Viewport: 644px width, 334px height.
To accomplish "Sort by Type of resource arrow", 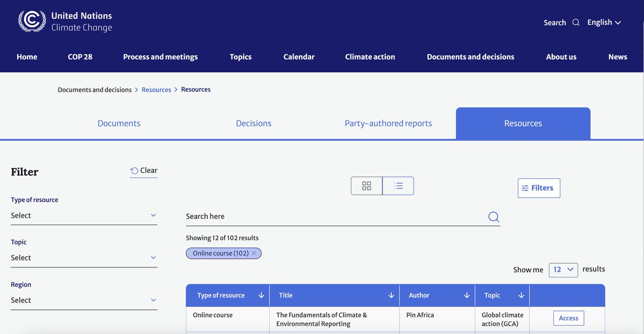I will tap(261, 295).
